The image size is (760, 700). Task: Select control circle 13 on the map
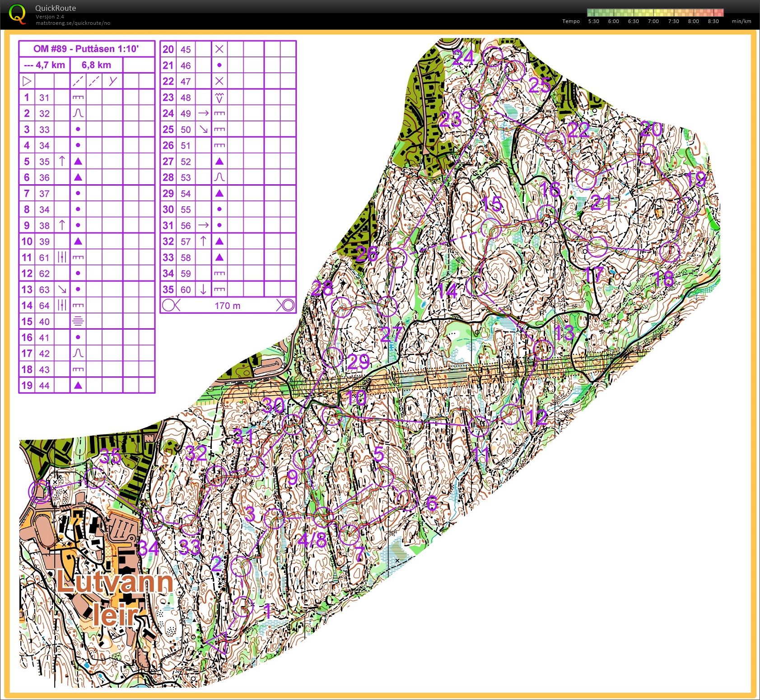(543, 349)
